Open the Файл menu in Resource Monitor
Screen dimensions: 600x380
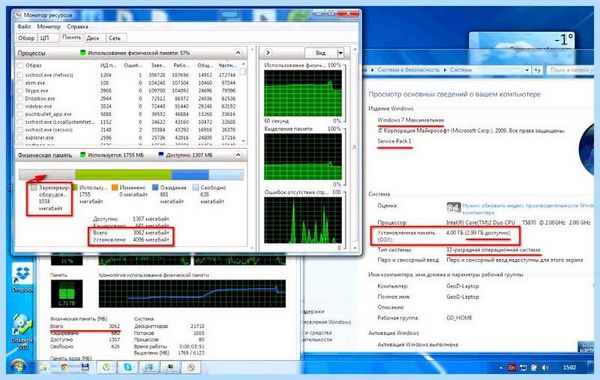pos(24,27)
